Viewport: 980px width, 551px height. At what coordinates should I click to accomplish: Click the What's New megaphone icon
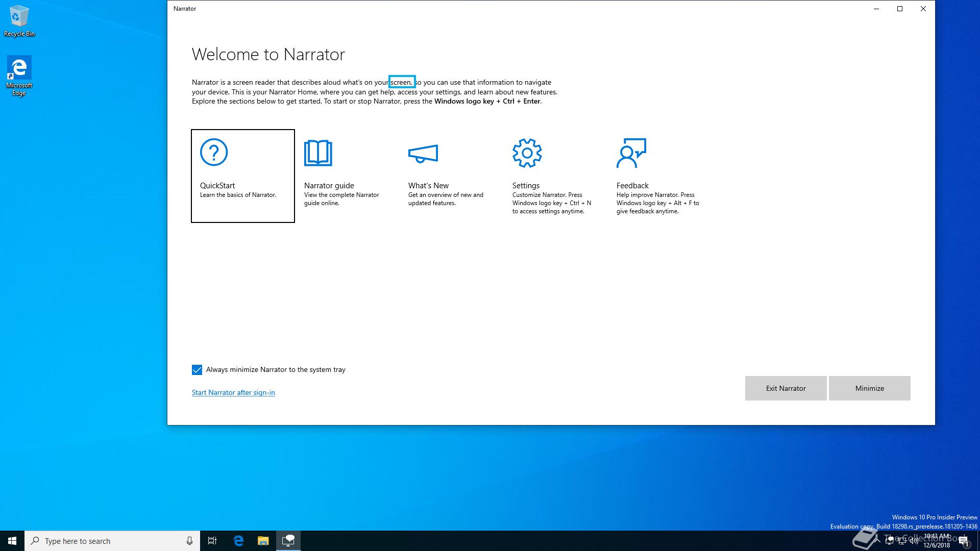click(423, 153)
